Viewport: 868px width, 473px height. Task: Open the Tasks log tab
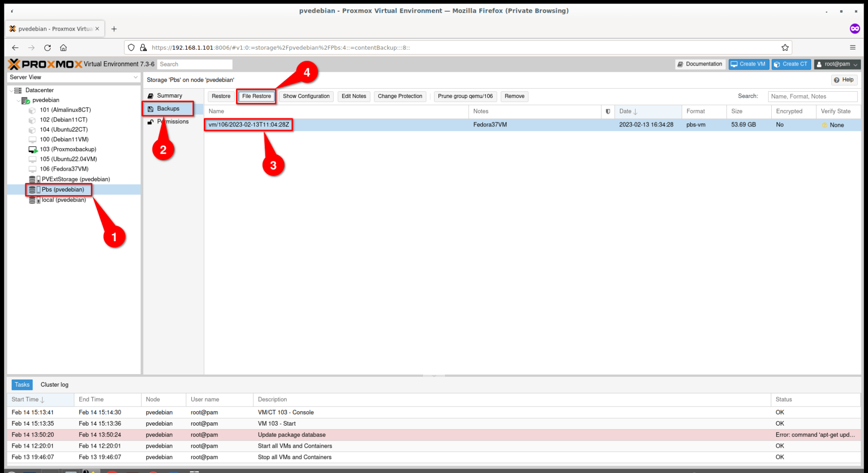click(22, 385)
